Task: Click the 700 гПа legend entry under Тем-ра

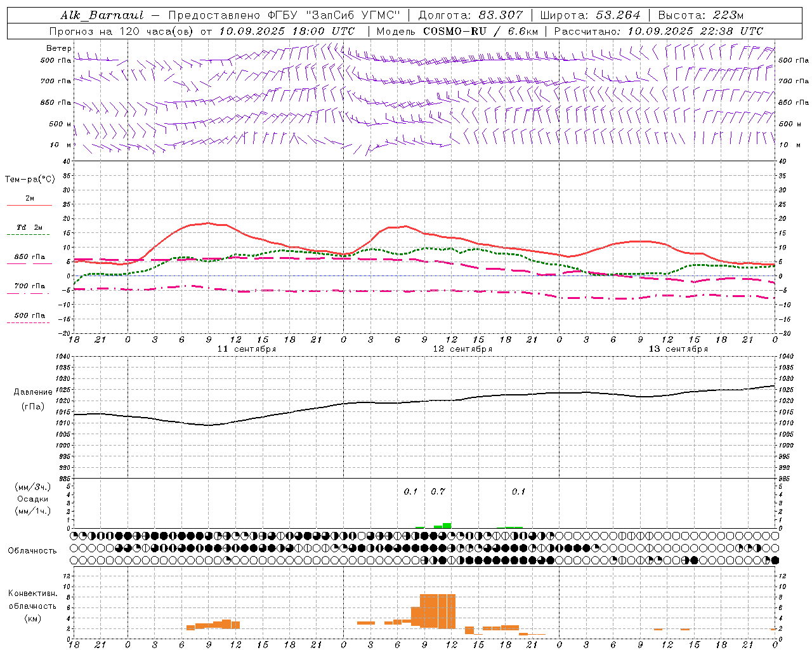Action: (x=29, y=286)
